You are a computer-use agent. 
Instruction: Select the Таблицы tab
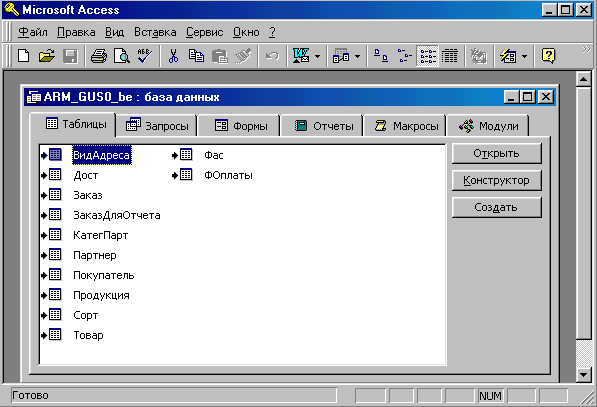point(73,124)
